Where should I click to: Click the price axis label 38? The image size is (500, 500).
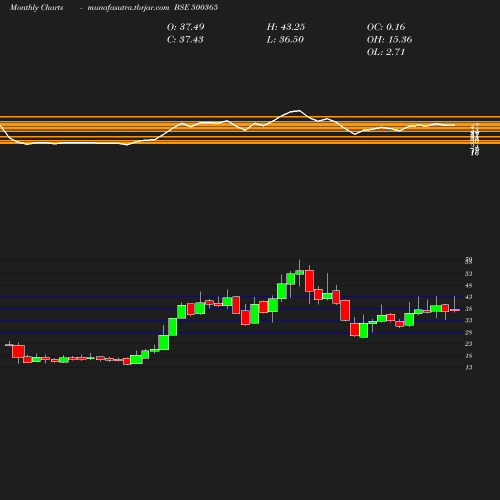coord(469,309)
